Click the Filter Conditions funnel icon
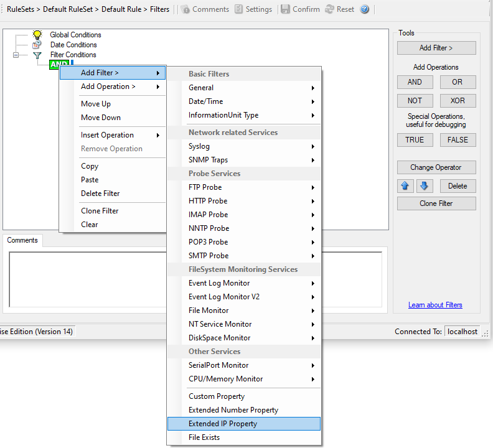The height and width of the screenshot is (448, 493). (37, 55)
